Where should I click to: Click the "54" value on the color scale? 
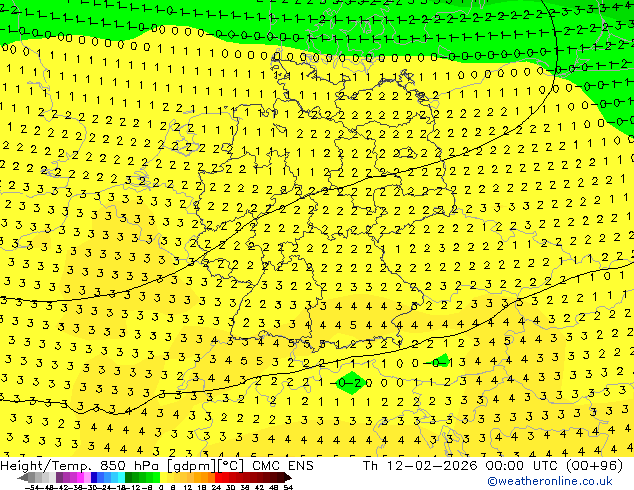[x=288, y=488]
